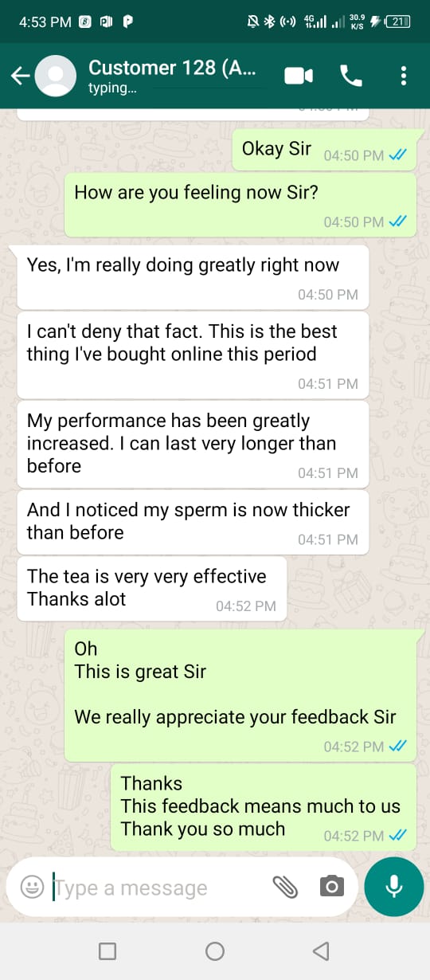Open the three-dot more options menu

tap(404, 76)
